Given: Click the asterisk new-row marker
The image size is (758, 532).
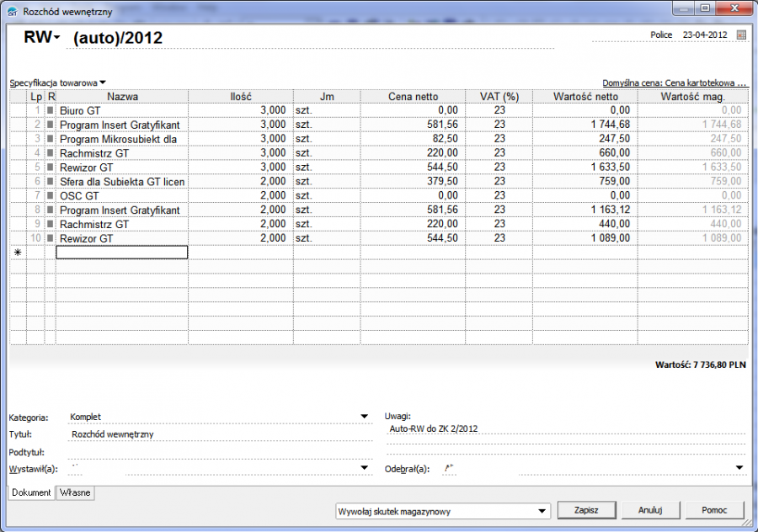Looking at the screenshot, I should 18,253.
